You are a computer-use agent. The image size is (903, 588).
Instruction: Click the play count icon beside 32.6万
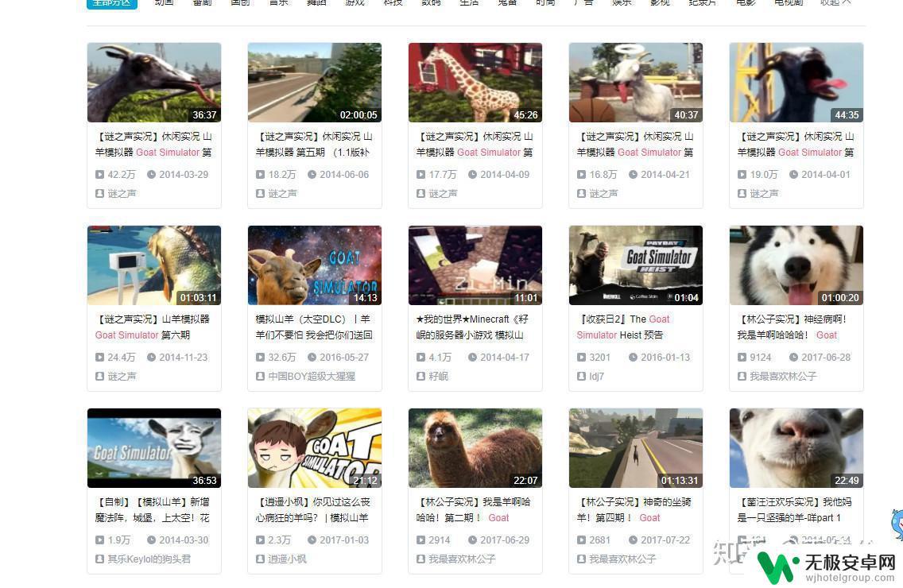(260, 358)
